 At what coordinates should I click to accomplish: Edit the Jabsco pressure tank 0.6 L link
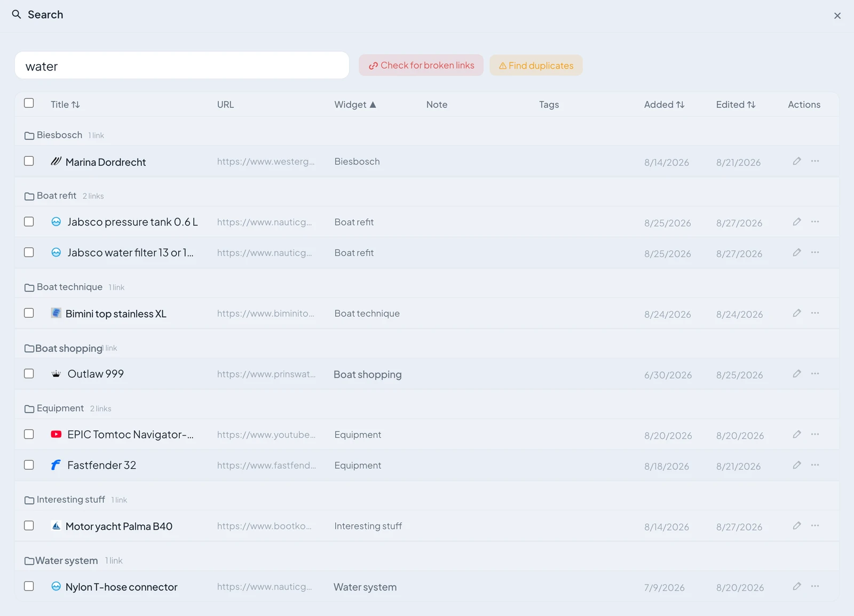[x=797, y=222]
